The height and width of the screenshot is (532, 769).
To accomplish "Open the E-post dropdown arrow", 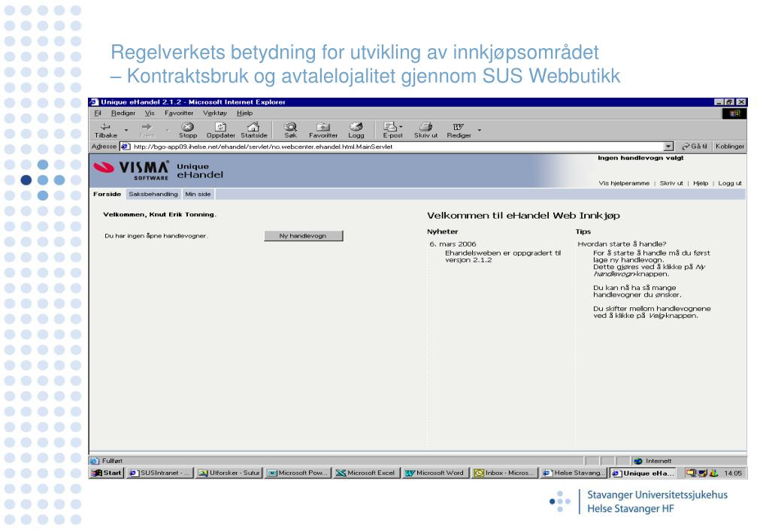I will (x=401, y=127).
